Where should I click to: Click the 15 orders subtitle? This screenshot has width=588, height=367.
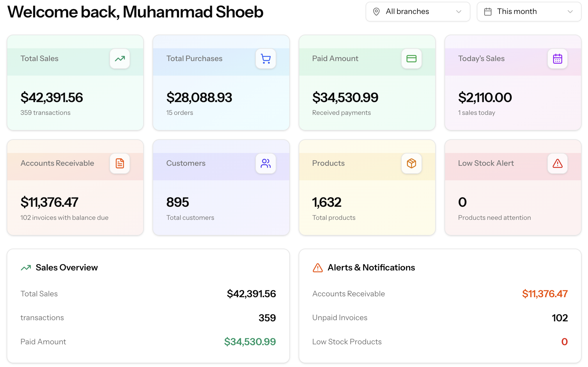pyautogui.click(x=180, y=113)
